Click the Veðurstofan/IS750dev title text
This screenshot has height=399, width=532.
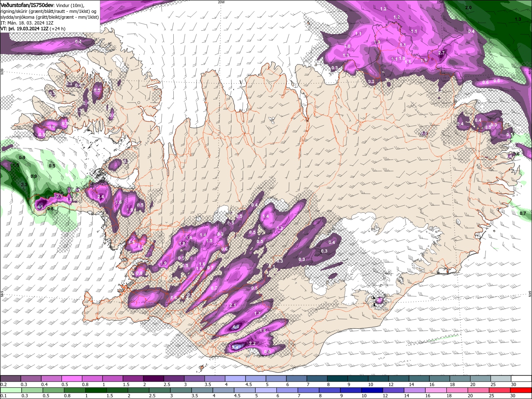tap(27, 5)
